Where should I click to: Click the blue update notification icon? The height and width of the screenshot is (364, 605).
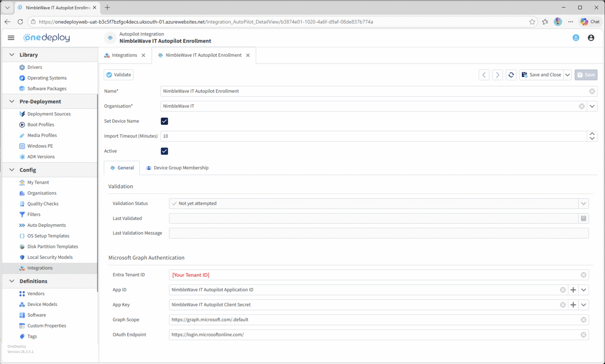coord(576,38)
